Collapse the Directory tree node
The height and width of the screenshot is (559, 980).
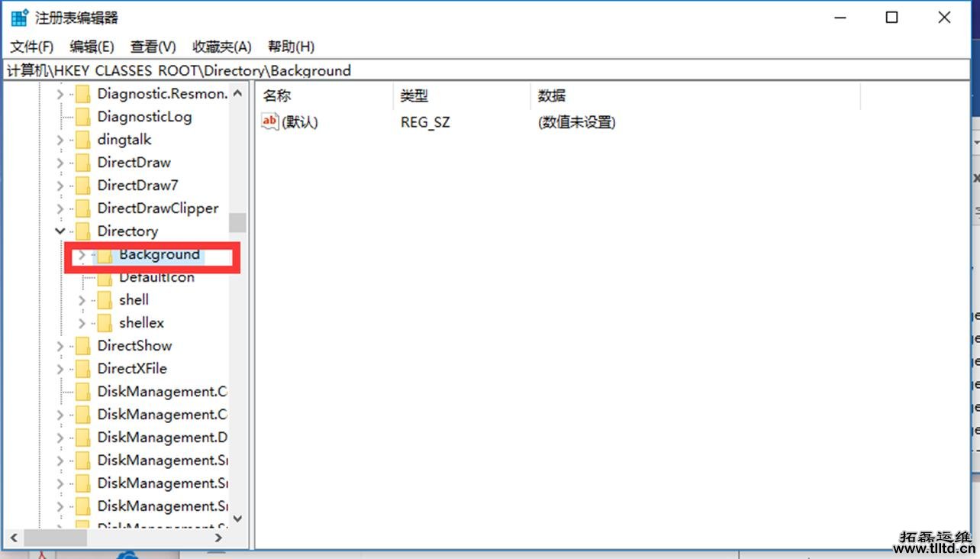(60, 231)
